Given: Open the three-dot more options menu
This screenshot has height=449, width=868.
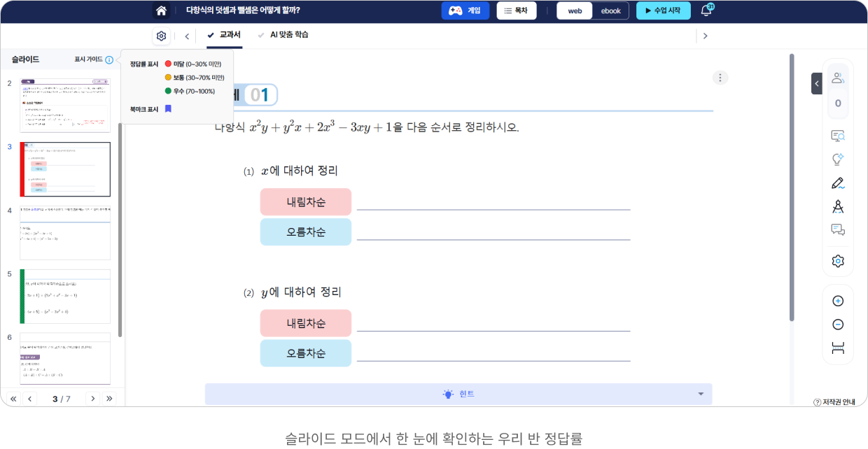Looking at the screenshot, I should click(720, 78).
